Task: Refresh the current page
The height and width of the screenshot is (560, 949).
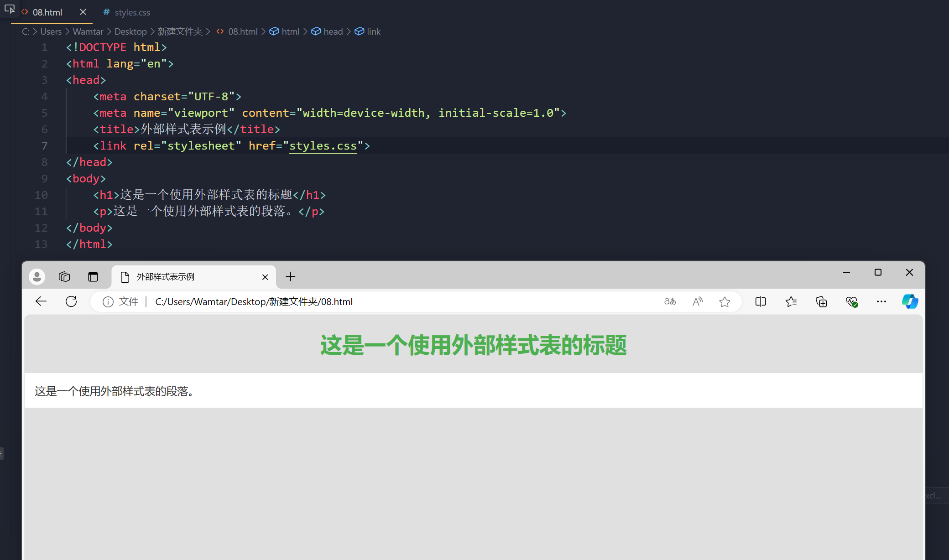Action: point(71,301)
